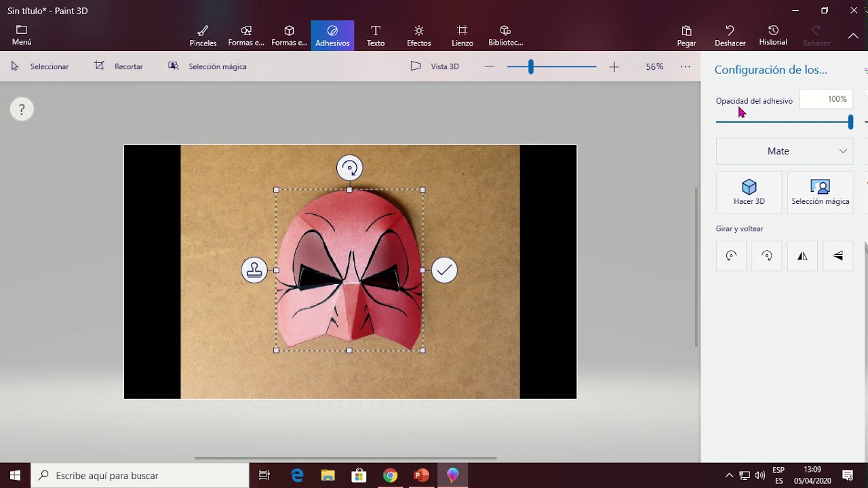
Task: Activate Selección mágica in the toolbar
Action: (x=208, y=66)
